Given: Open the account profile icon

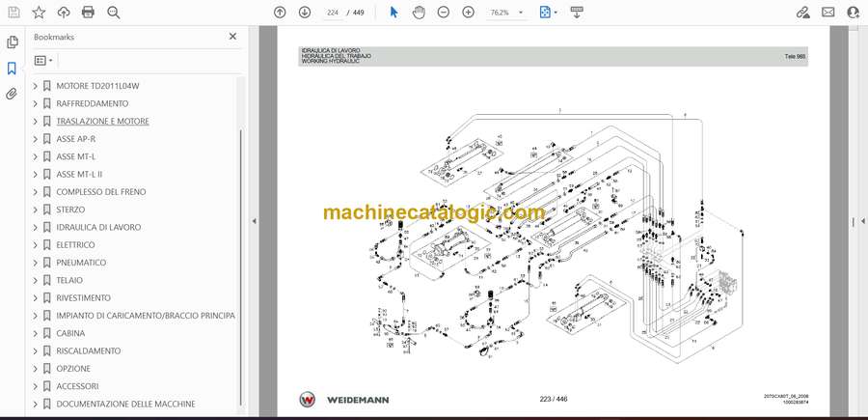Looking at the screenshot, I should (854, 13).
